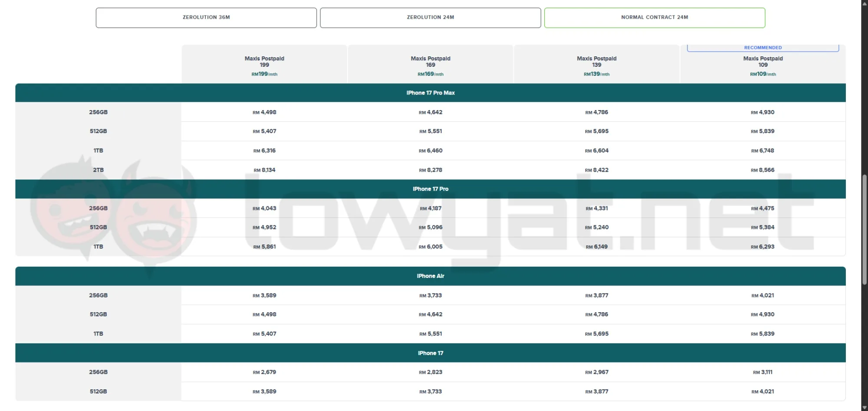
Task: Click the page's vertical scrollbar thumb
Action: pyautogui.click(x=865, y=229)
